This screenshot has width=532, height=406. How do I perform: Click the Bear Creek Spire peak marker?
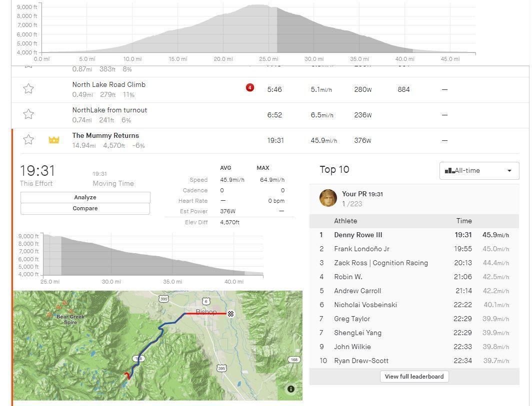click(64, 303)
